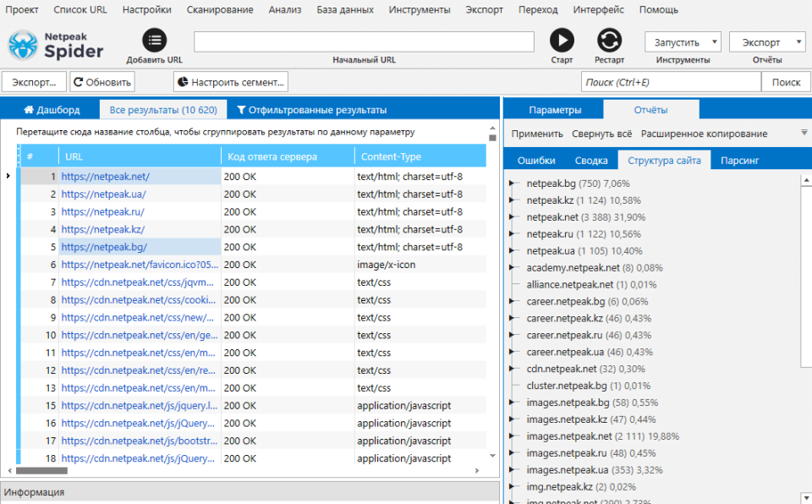
Task: Switch to the Parameters tab
Action: [x=555, y=110]
